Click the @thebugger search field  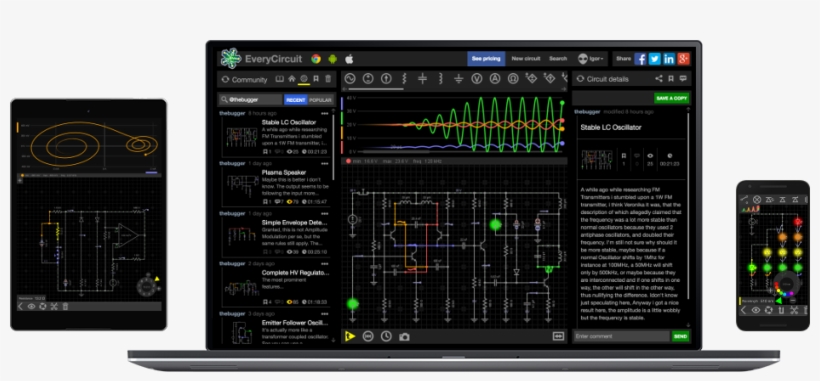[x=251, y=99]
